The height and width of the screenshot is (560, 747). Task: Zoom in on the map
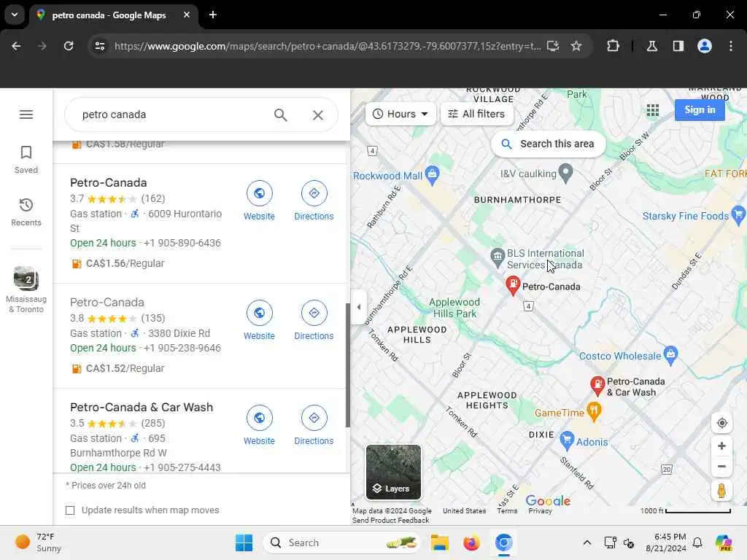tap(721, 446)
